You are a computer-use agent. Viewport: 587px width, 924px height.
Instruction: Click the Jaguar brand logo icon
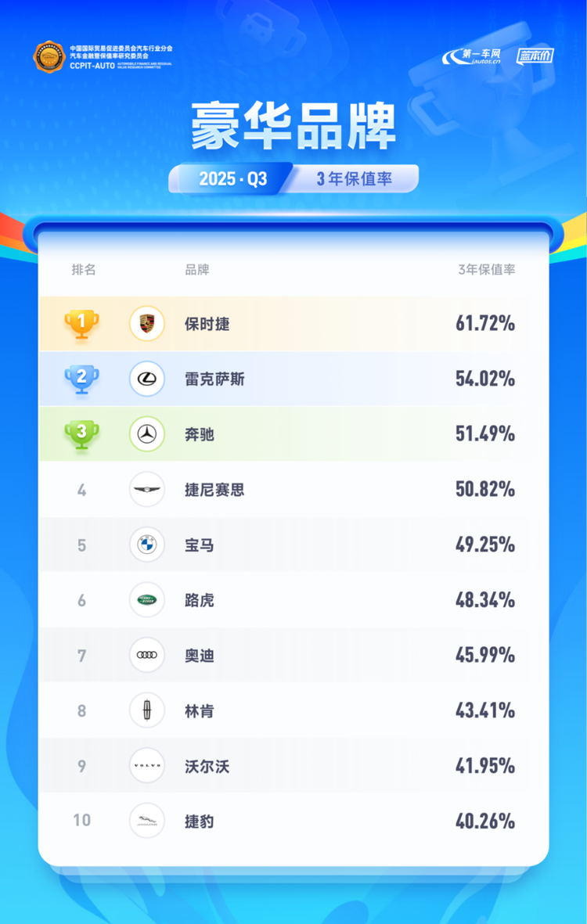coord(146,821)
